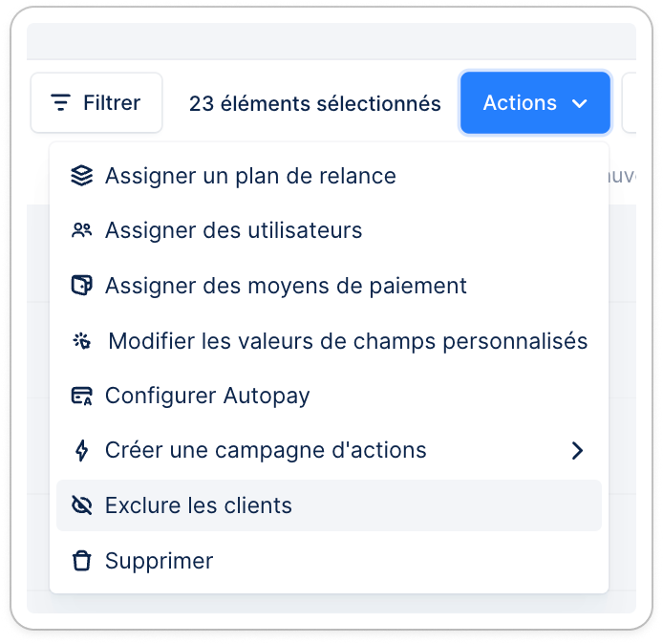
Task: Click the trash can icon
Action: point(81,561)
